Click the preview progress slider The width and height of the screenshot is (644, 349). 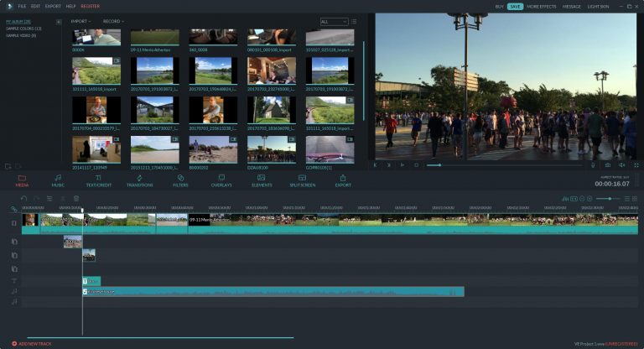504,164
